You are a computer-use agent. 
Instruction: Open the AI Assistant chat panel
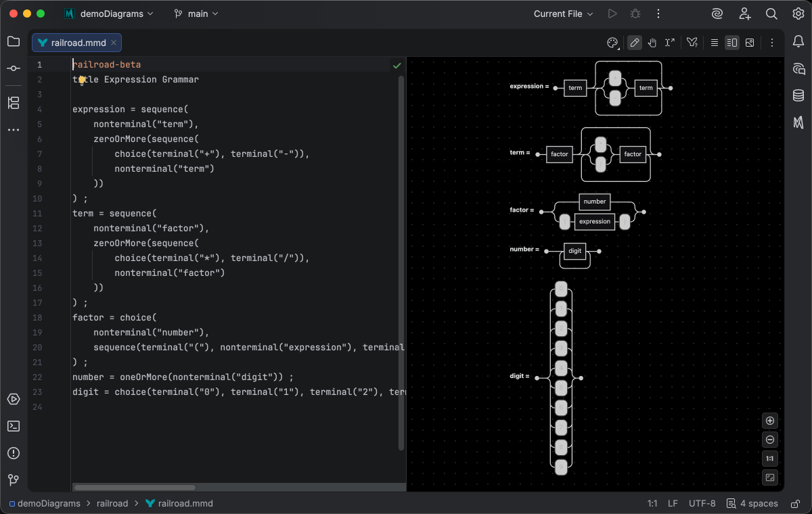pos(798,68)
